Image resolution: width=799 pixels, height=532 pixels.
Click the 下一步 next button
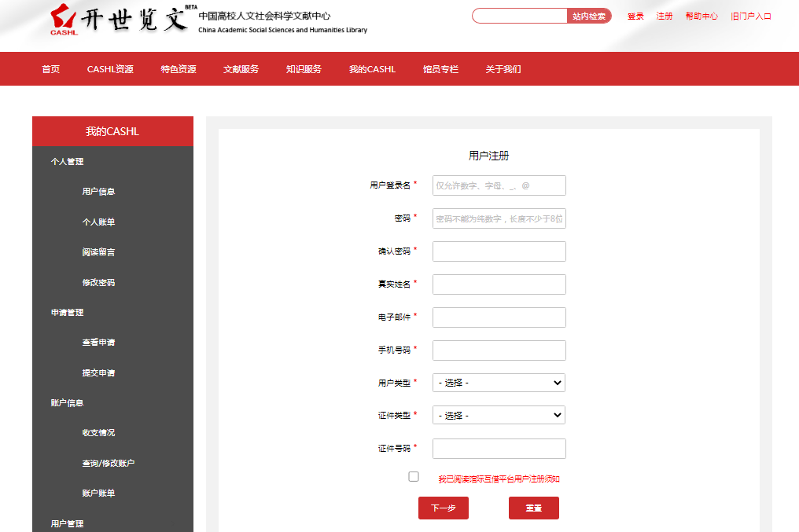[444, 508]
